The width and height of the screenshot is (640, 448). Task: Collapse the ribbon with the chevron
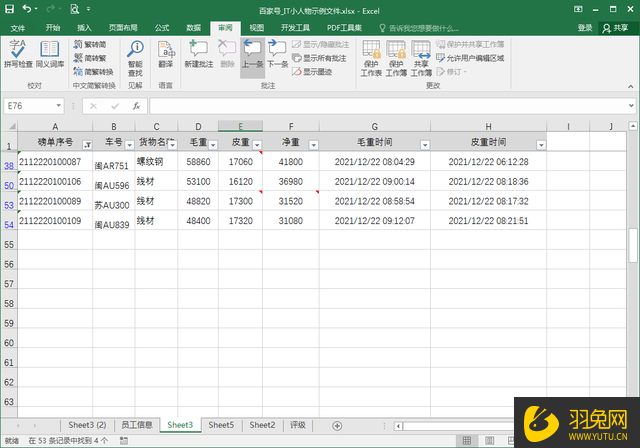[x=631, y=86]
